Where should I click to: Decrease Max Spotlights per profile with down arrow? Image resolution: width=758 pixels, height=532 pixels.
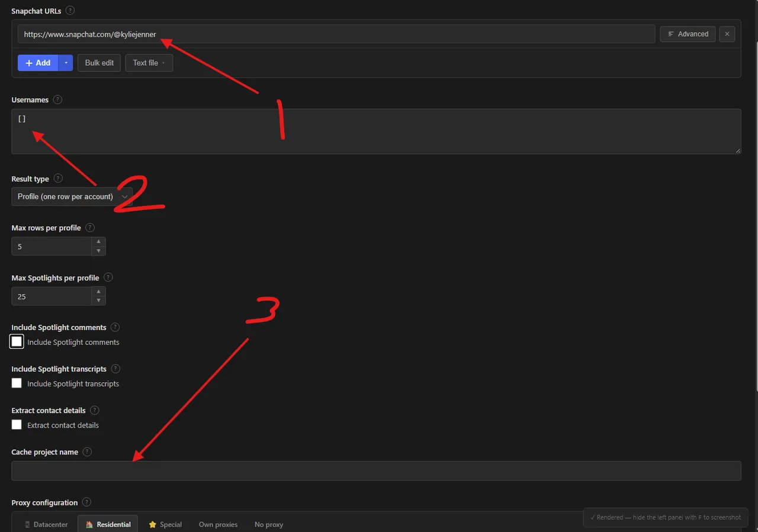pyautogui.click(x=99, y=301)
